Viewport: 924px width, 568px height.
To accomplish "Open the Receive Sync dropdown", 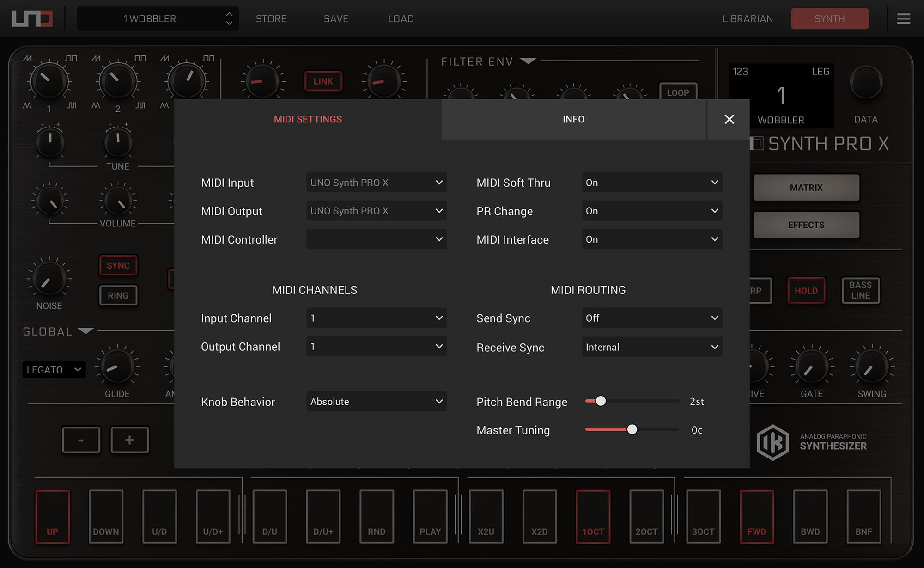I will click(x=651, y=347).
